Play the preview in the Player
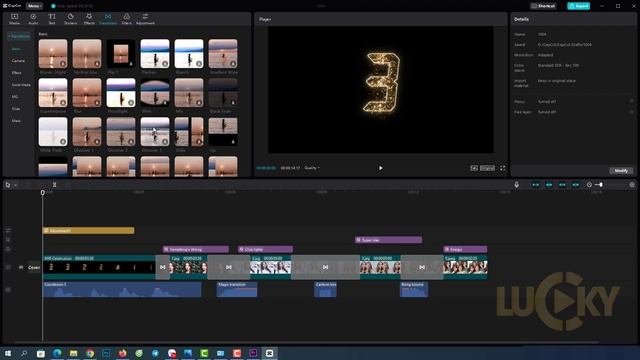Viewport: 640px width, 360px height. pos(380,168)
